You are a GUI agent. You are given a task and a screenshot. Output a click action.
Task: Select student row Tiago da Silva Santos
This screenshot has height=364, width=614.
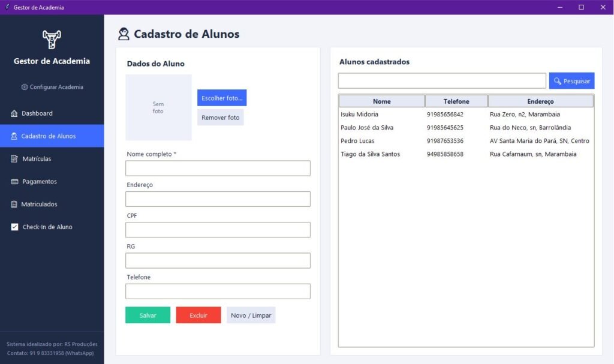[466, 154]
